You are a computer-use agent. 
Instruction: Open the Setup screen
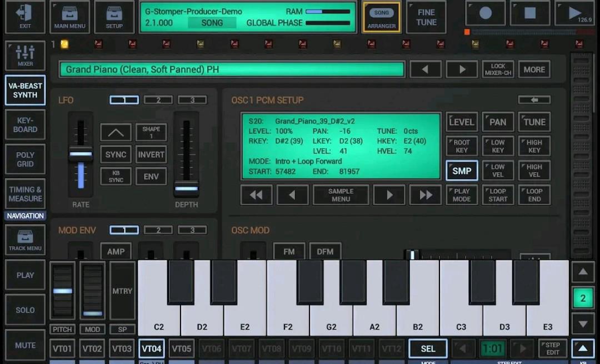(114, 17)
